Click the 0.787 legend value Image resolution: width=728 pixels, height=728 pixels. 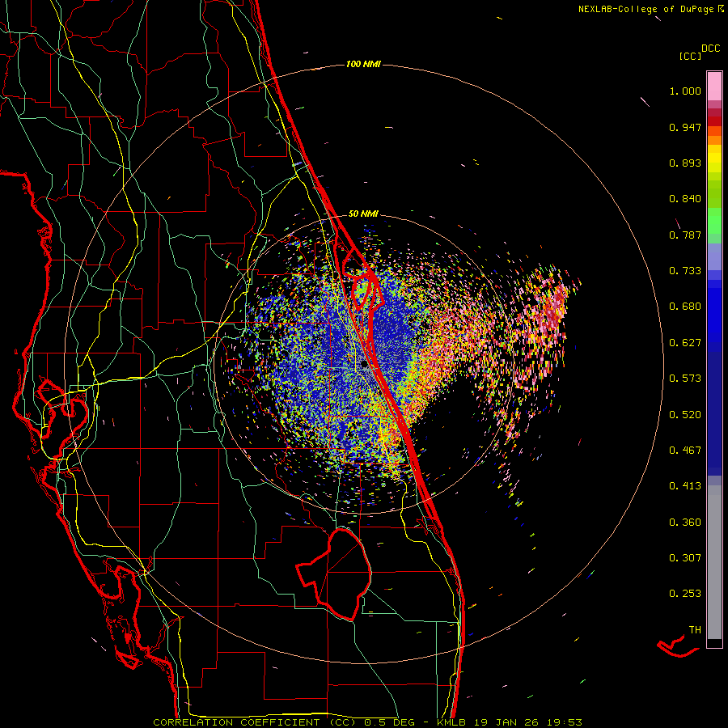(x=685, y=235)
